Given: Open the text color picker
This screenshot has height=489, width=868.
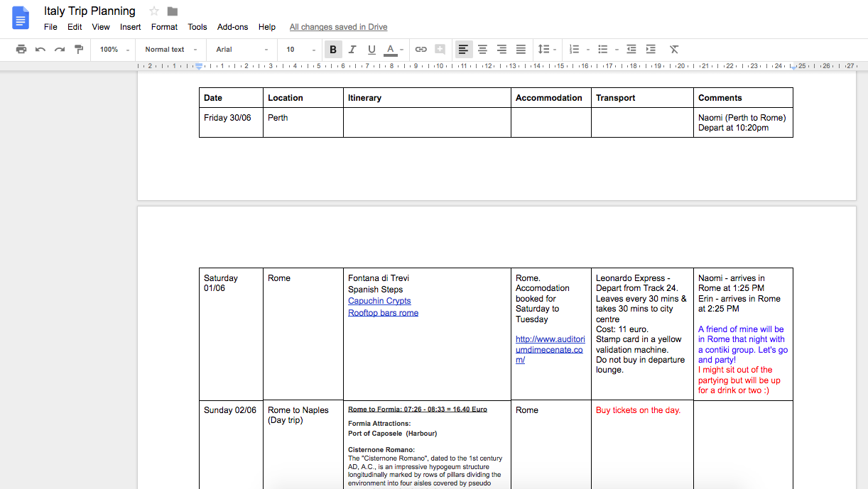Looking at the screenshot, I should point(394,50).
